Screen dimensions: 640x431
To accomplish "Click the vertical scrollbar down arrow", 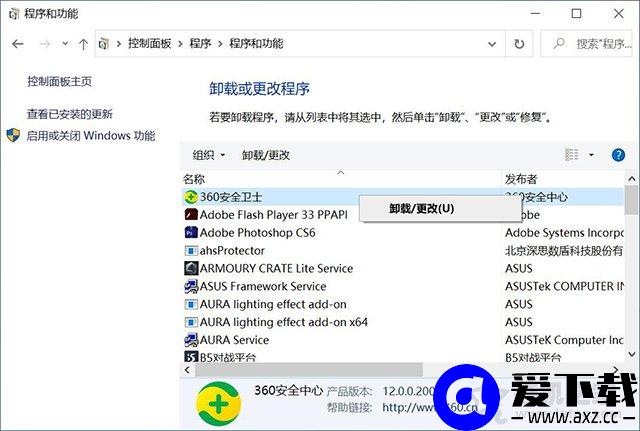I will click(631, 354).
